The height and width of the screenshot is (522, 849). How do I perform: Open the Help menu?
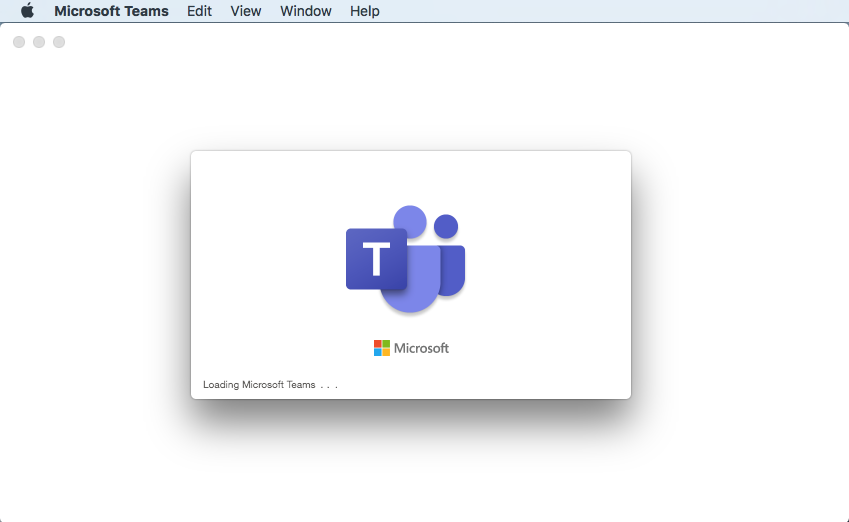364,11
